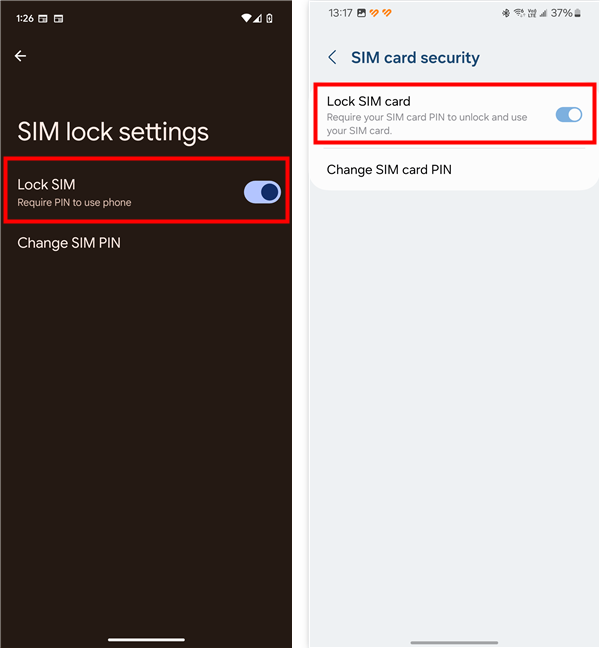
Task: Open Change SIM PIN
Action: click(x=69, y=243)
